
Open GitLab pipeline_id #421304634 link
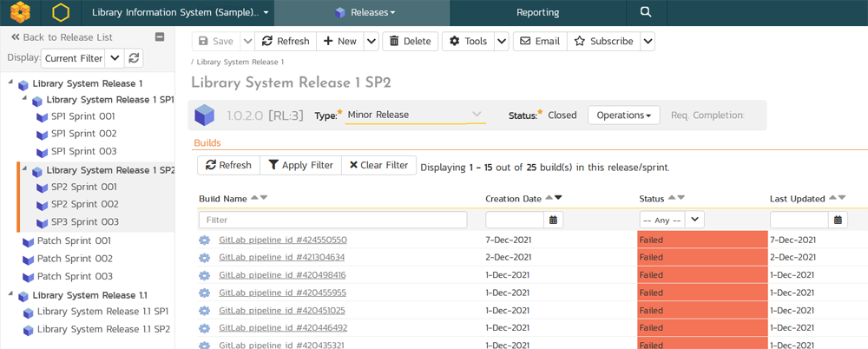pos(282,257)
